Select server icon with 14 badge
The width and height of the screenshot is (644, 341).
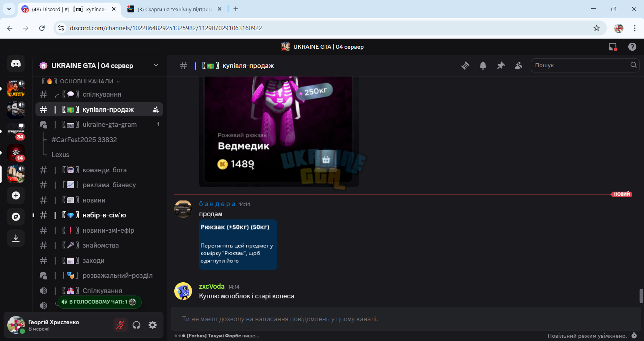16,153
